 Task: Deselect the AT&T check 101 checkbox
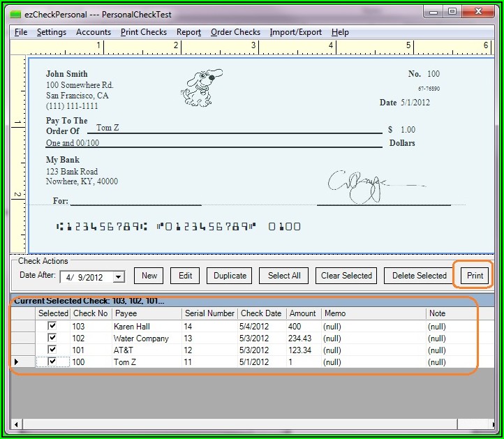(52, 350)
